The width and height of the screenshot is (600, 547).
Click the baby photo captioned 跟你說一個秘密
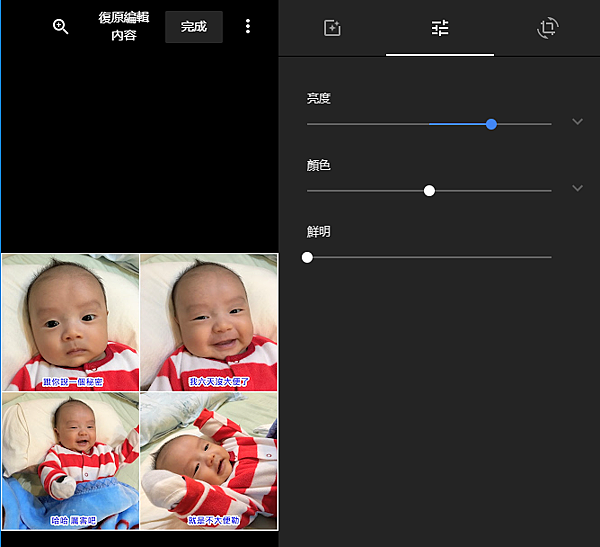click(x=70, y=322)
